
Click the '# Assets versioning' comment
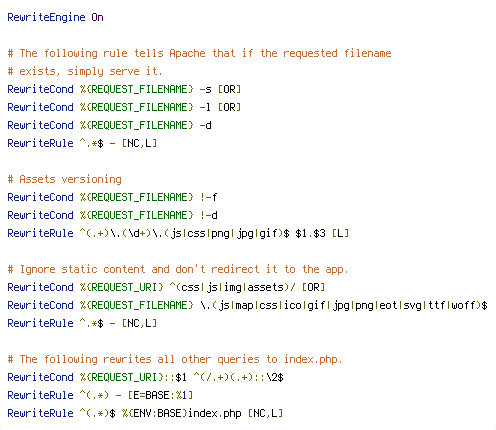click(65, 179)
